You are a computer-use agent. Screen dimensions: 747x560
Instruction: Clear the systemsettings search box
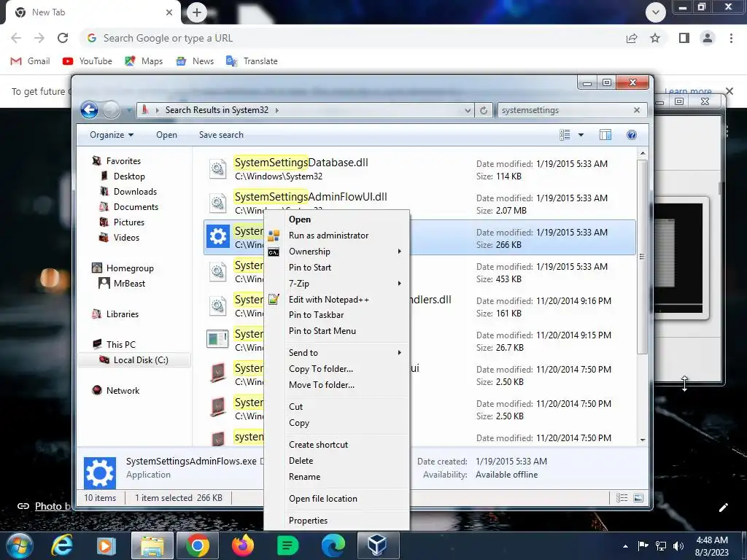click(636, 110)
